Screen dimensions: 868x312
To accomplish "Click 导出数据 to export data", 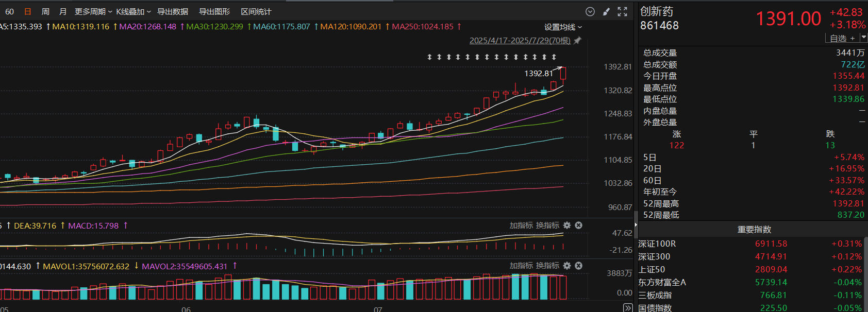I will (x=173, y=11).
